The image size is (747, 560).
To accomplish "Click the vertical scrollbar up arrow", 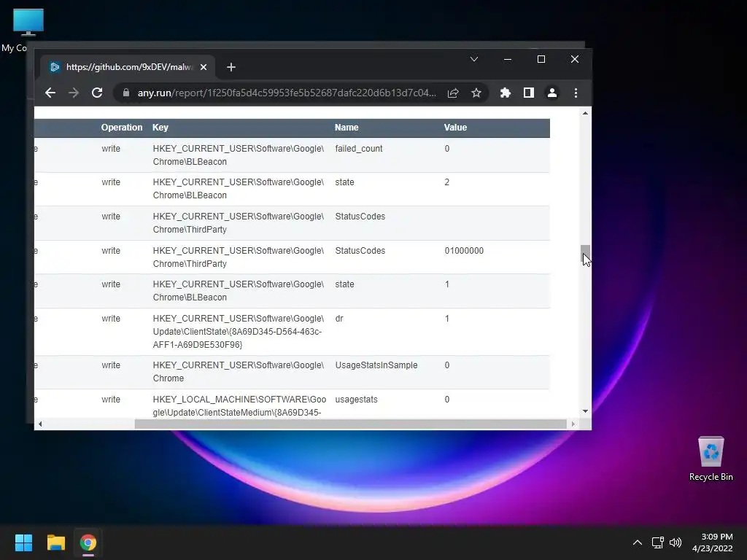I will tap(586, 113).
